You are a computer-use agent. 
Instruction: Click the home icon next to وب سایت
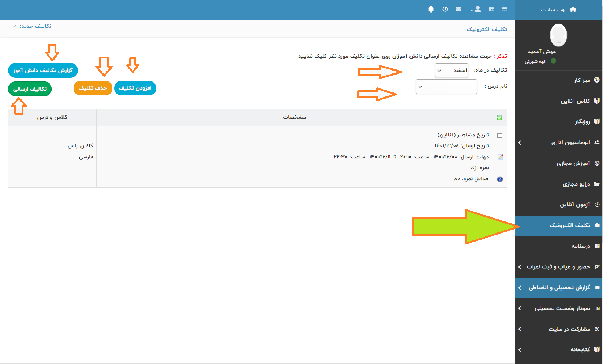[x=573, y=10]
